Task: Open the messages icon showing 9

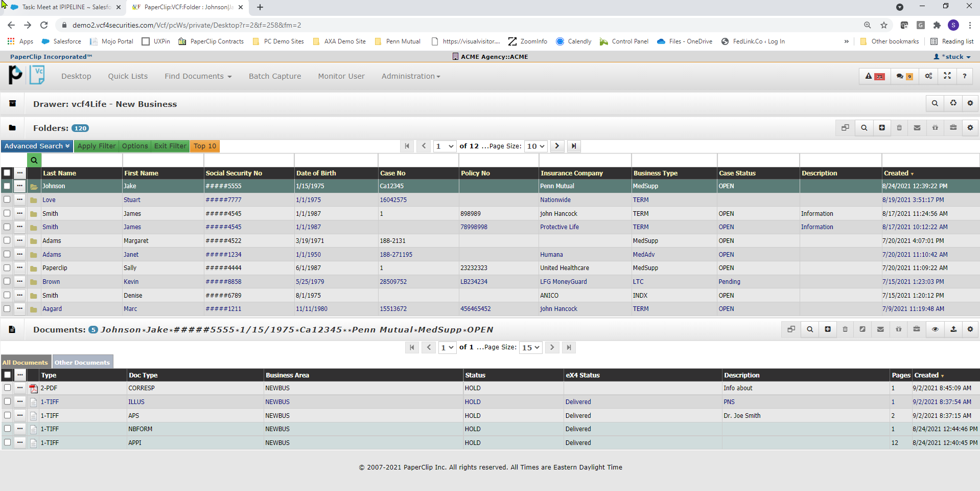Action: 904,76
